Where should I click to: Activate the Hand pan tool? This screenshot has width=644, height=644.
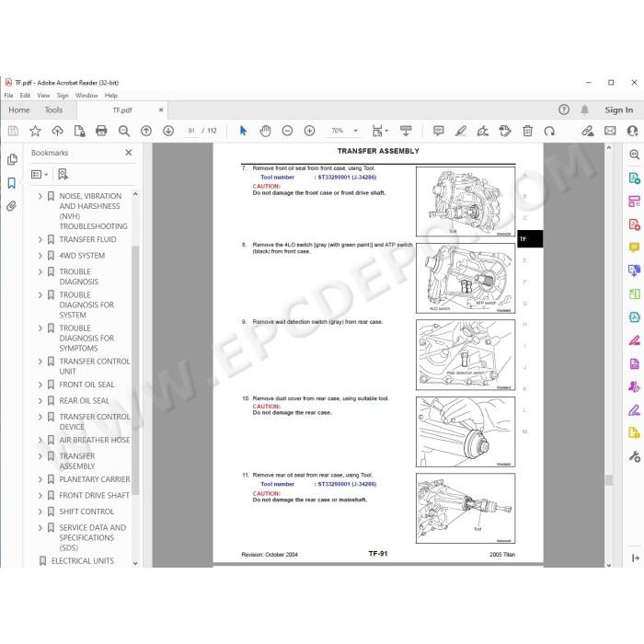[265, 131]
